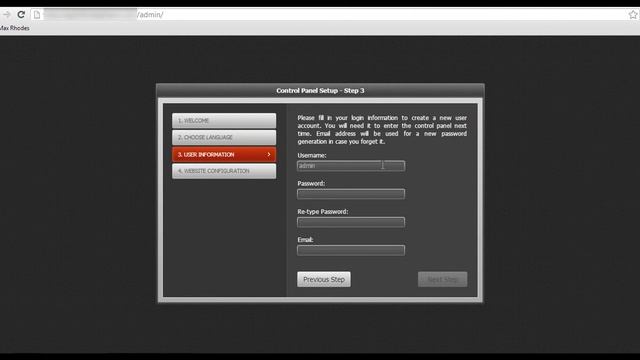Click the Control Panel Setup - Step 3 title
The height and width of the screenshot is (360, 640).
[320, 91]
